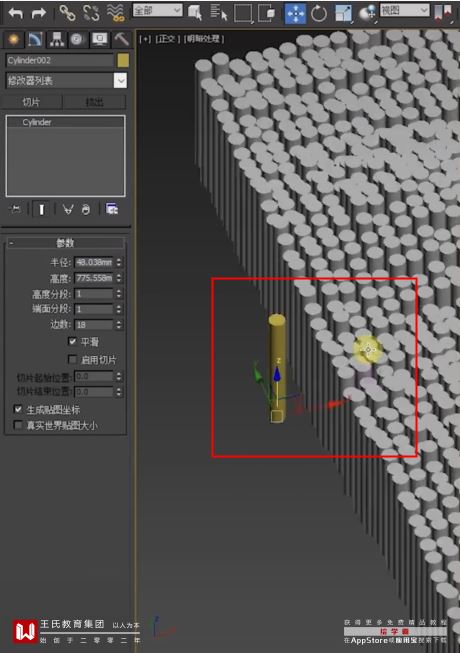Viewport: 460px width, 653px height.
Task: Click Remove Modifier from stack icon
Action: [86, 209]
